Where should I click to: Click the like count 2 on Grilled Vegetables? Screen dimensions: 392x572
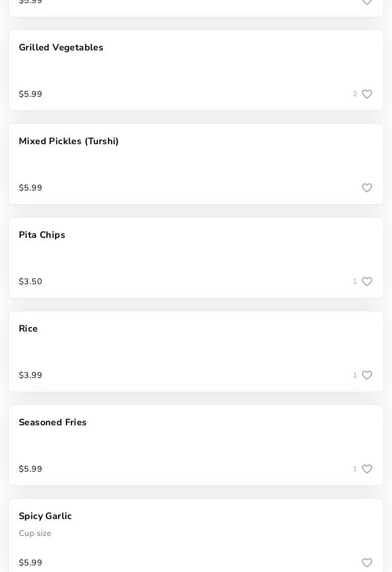(x=355, y=94)
